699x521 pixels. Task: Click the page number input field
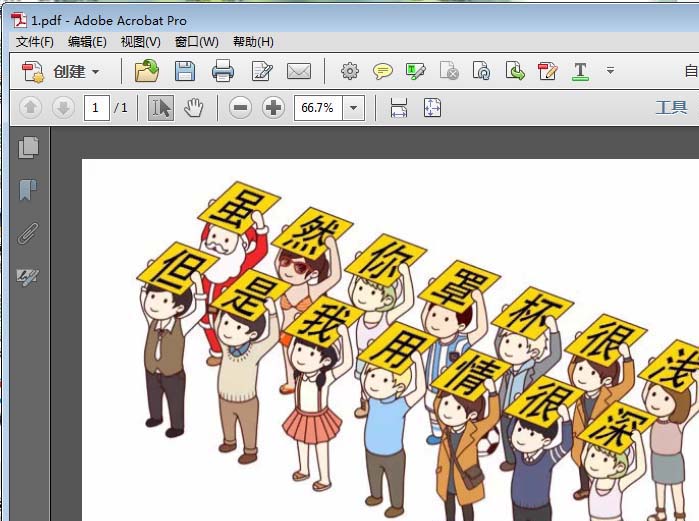click(x=97, y=108)
